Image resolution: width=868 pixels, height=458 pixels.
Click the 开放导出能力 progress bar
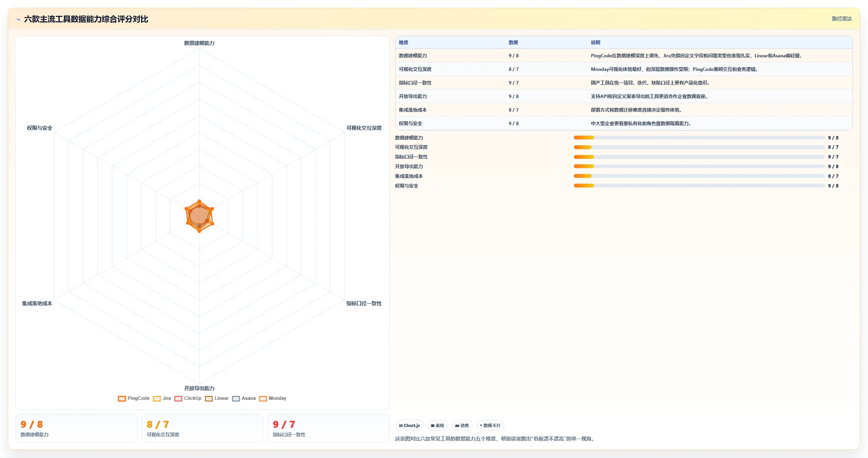click(x=699, y=166)
